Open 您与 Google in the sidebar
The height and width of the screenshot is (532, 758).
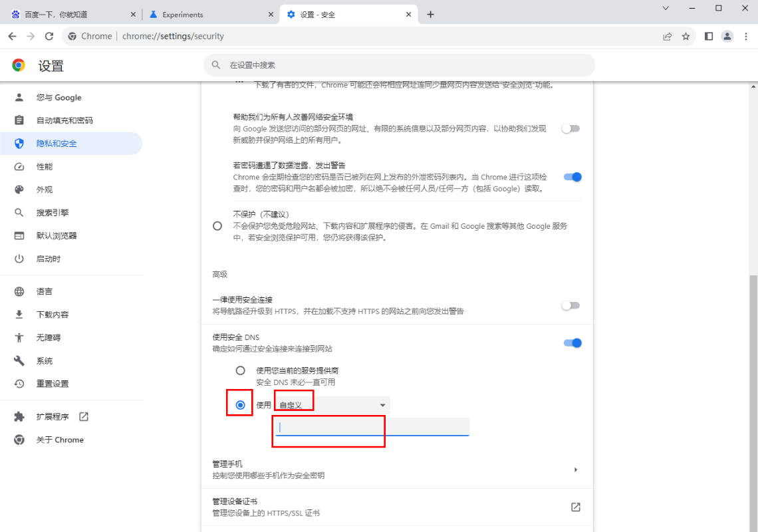coord(72,97)
